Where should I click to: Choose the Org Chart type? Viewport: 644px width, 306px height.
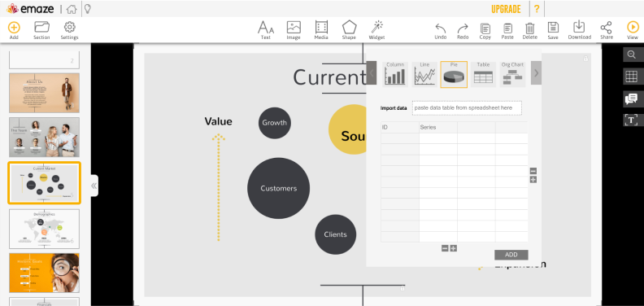click(512, 74)
